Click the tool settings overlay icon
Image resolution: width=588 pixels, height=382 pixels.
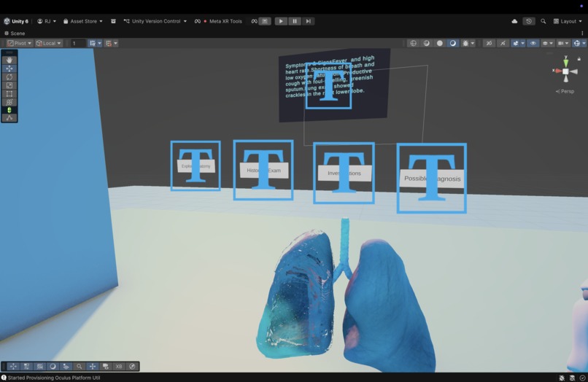click(26, 366)
